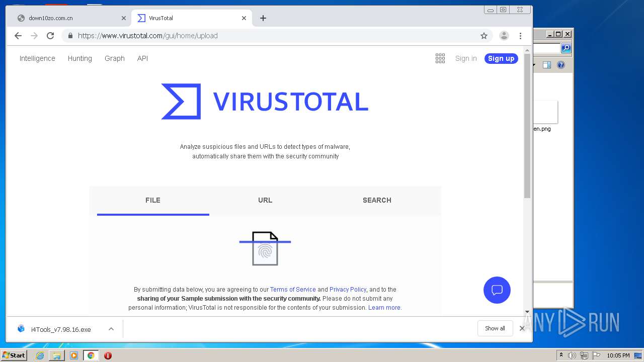
Task: Switch to the SEARCH tab
Action: click(377, 200)
